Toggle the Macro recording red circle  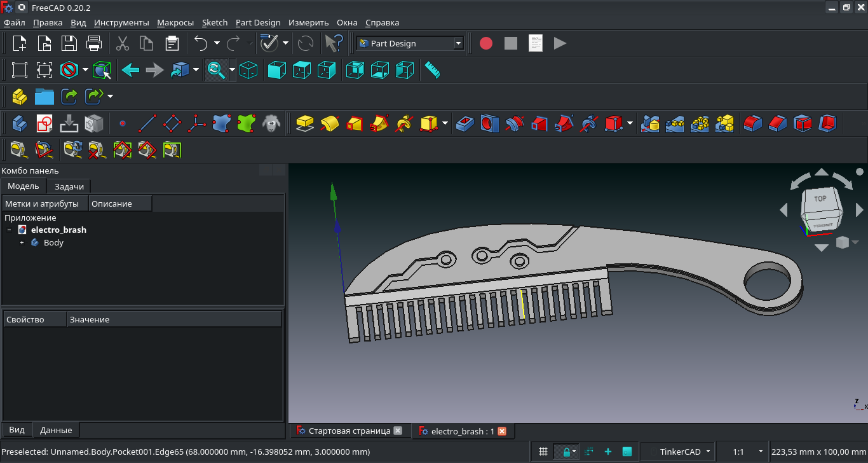point(486,43)
